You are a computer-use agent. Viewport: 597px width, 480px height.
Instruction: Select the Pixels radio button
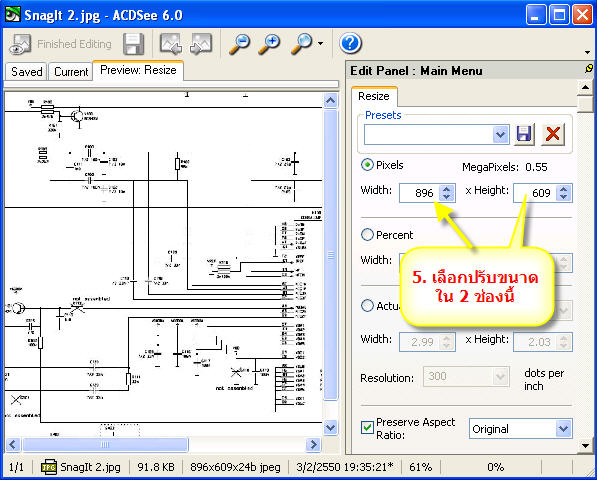[367, 165]
